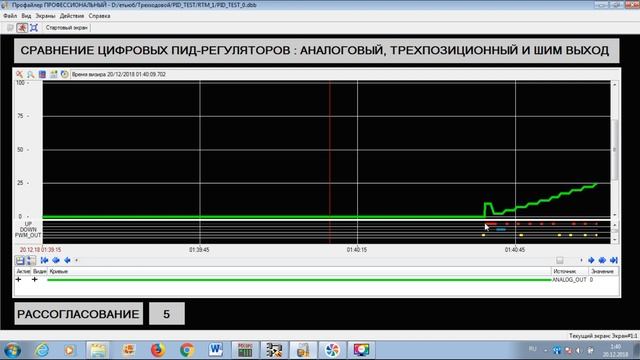Activate the magnifier zoom tool in chart toolbar

pos(31,74)
